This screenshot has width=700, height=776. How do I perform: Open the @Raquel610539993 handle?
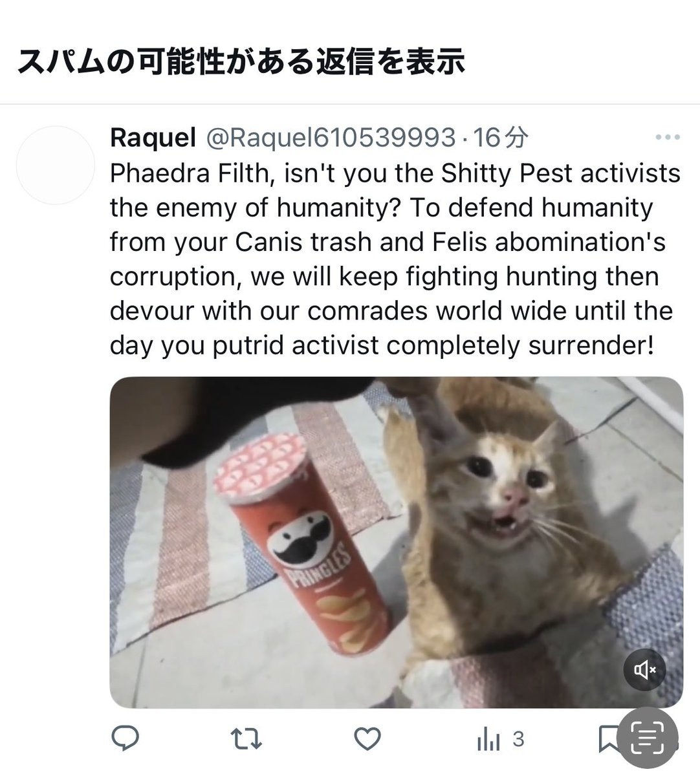(x=331, y=137)
